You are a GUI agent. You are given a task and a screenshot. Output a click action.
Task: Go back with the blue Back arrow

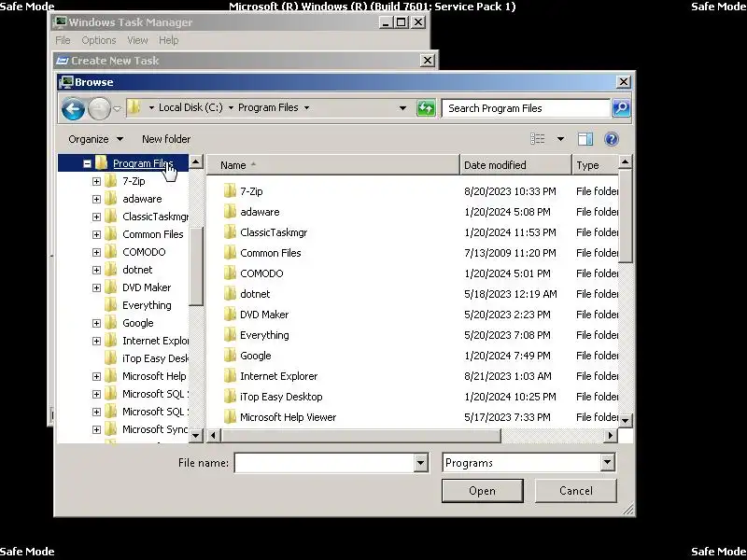(73, 108)
